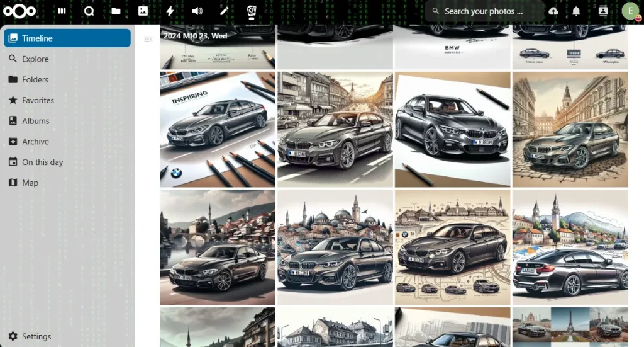Viewport: 644px width, 347px height.
Task: Select Timeline in the sidebar
Action: [67, 38]
